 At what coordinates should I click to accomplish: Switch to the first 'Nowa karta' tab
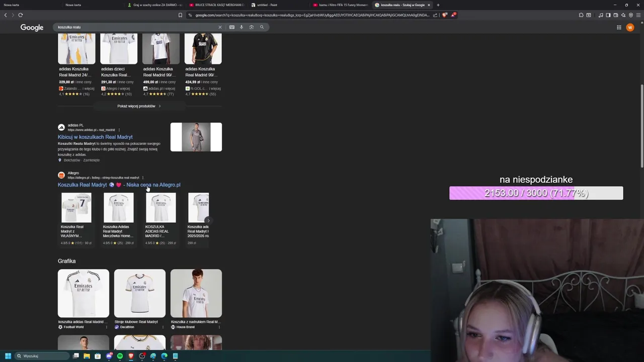click(x=30, y=5)
